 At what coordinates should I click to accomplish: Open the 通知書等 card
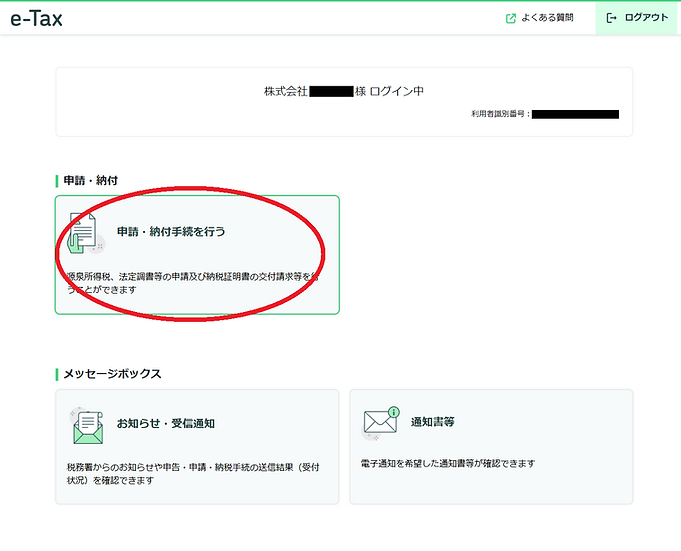491,447
